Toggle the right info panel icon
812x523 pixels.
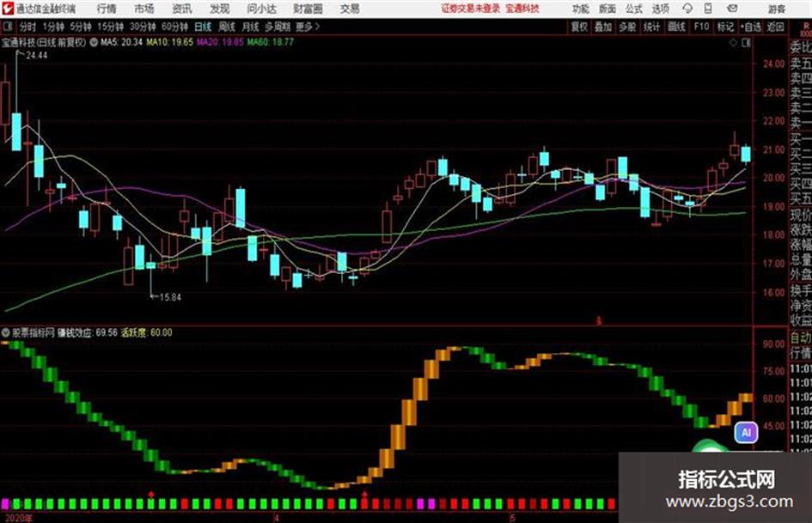[746, 43]
